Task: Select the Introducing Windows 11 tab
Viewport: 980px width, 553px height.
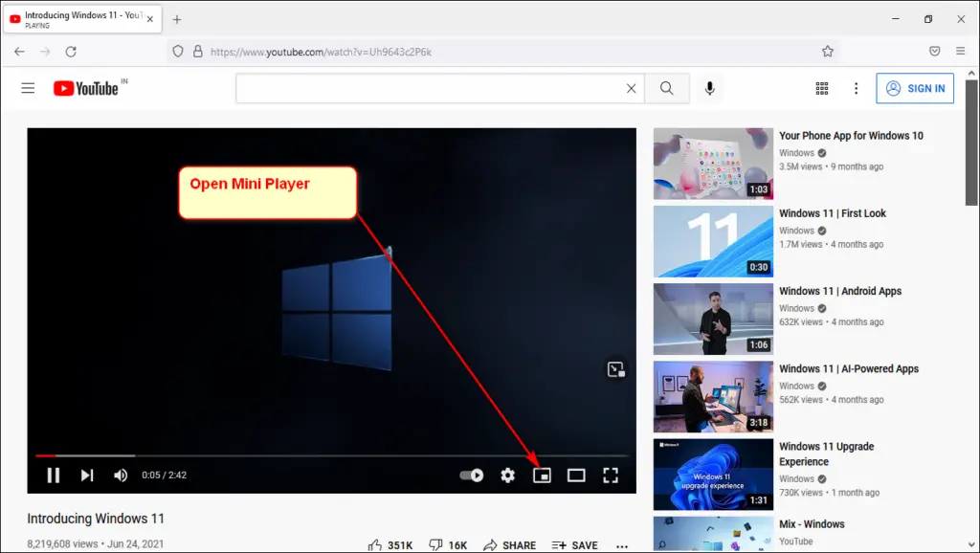Action: point(82,19)
